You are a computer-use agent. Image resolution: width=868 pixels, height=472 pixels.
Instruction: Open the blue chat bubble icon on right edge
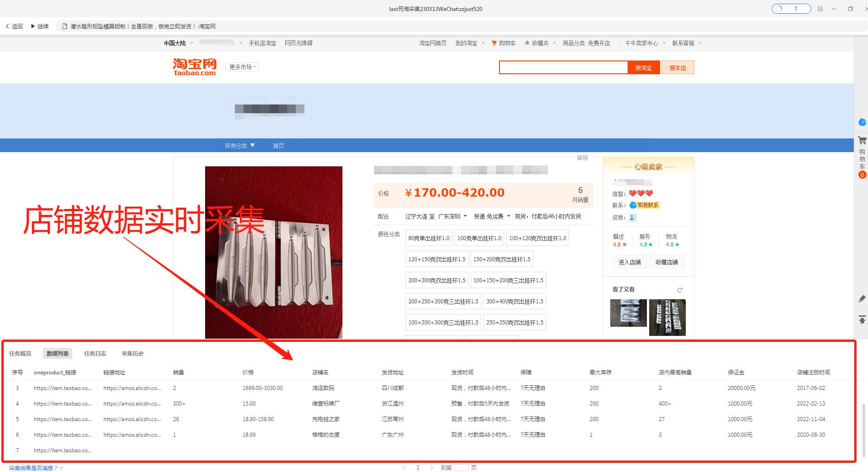(x=863, y=122)
